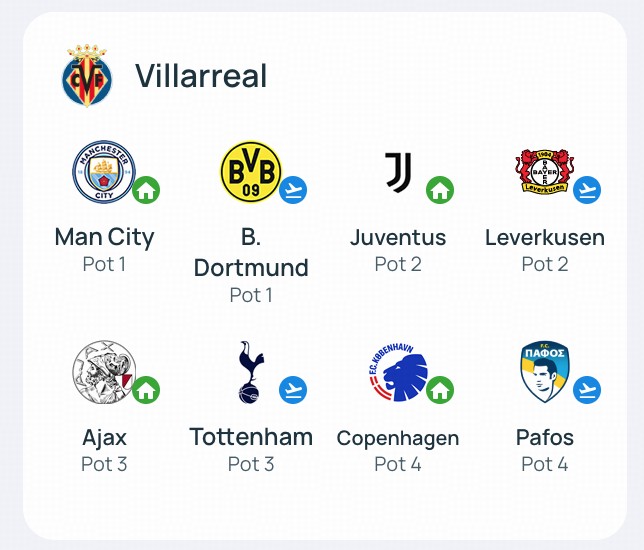Select the Tottenham cockerel logo

[x=251, y=372]
